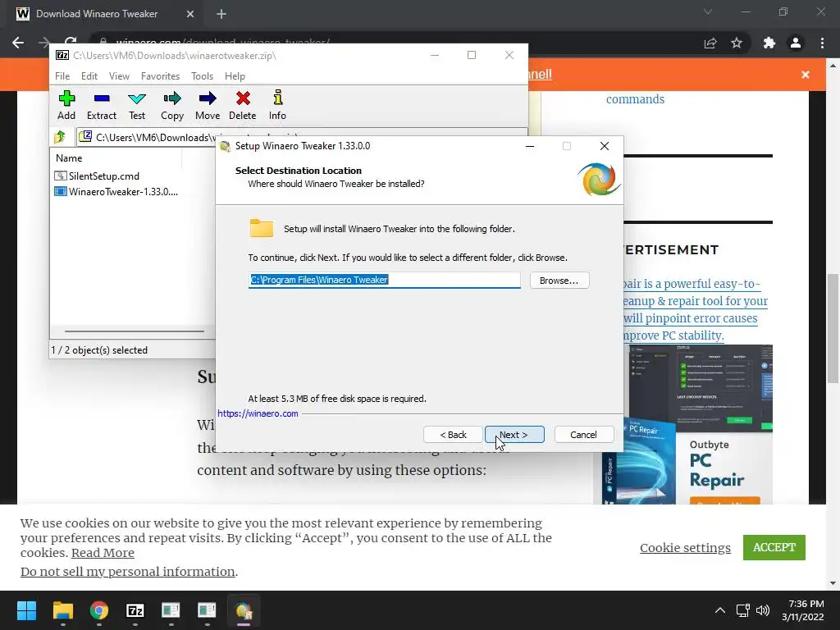Close the Download Winaero Tweaker tab
This screenshot has width=840, height=630.
pos(190,14)
